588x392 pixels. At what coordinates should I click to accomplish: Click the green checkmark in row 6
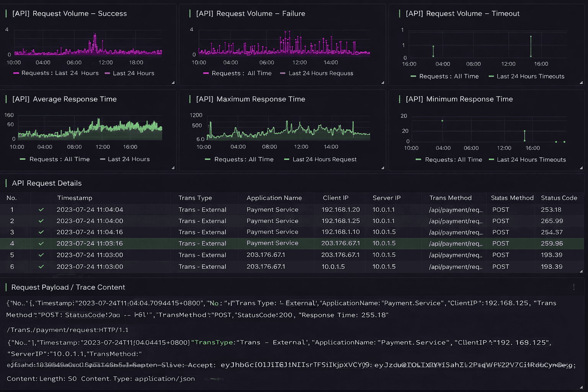[x=41, y=267]
